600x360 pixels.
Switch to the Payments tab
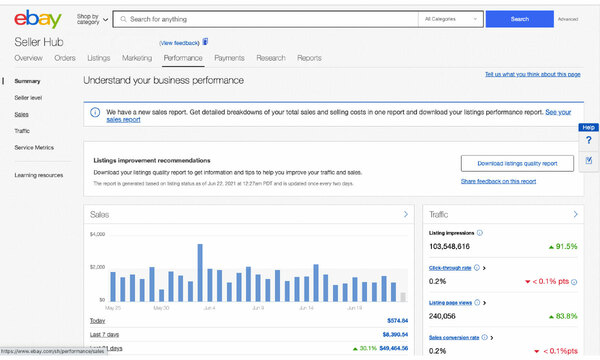click(x=229, y=58)
